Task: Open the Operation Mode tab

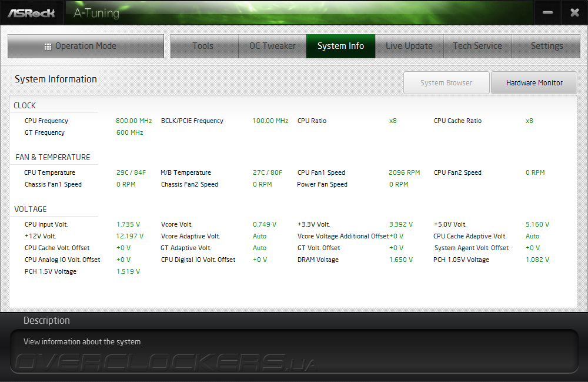Action: pos(85,46)
